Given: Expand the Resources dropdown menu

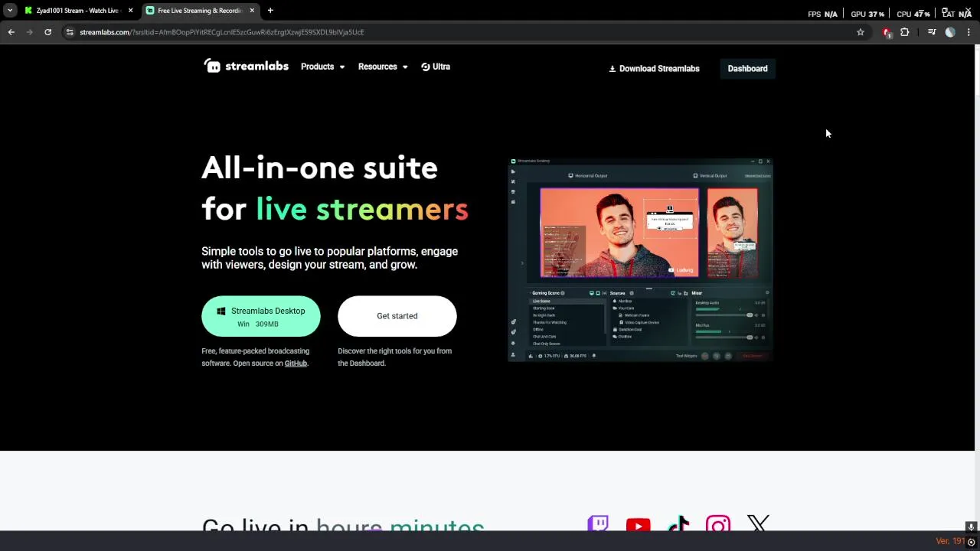Looking at the screenshot, I should (383, 67).
